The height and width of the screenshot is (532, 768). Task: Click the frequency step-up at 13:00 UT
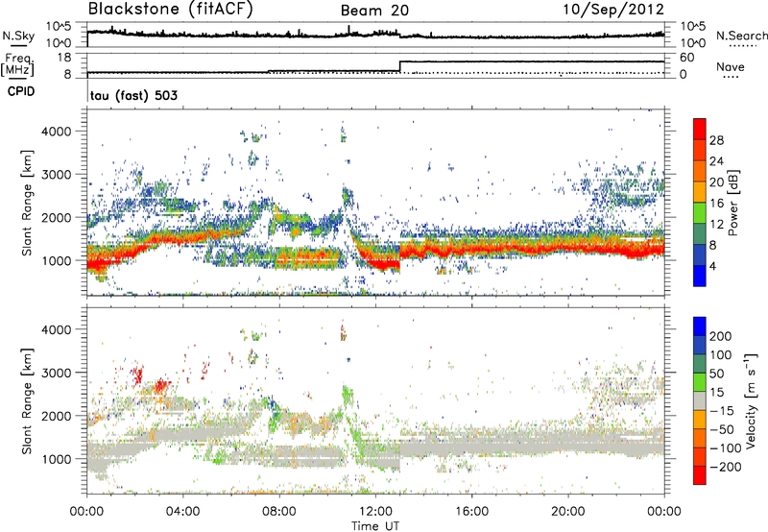coord(400,66)
